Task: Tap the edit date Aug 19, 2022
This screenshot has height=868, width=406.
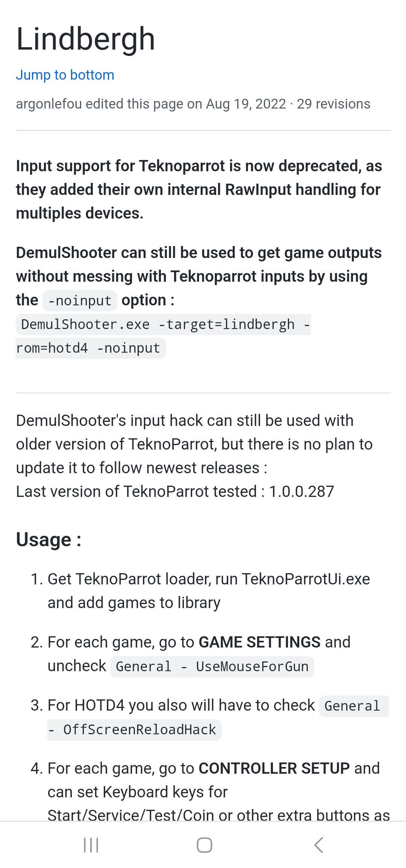Action: [x=246, y=104]
